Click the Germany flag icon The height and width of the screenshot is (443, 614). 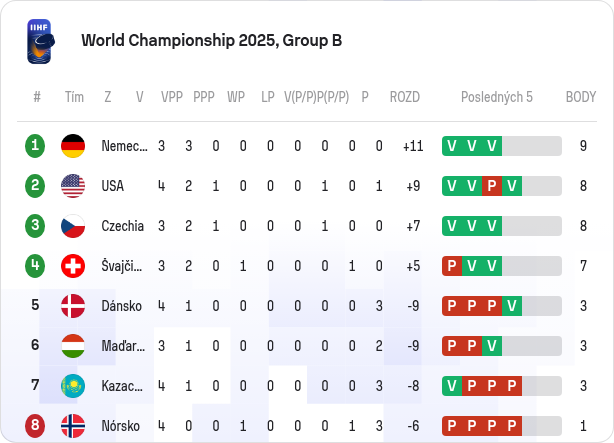pyautogui.click(x=73, y=146)
